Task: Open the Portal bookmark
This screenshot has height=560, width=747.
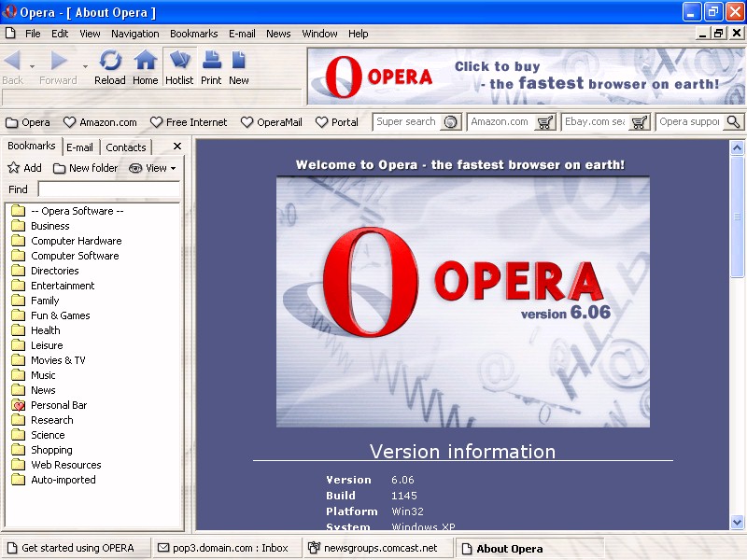Action: [337, 122]
